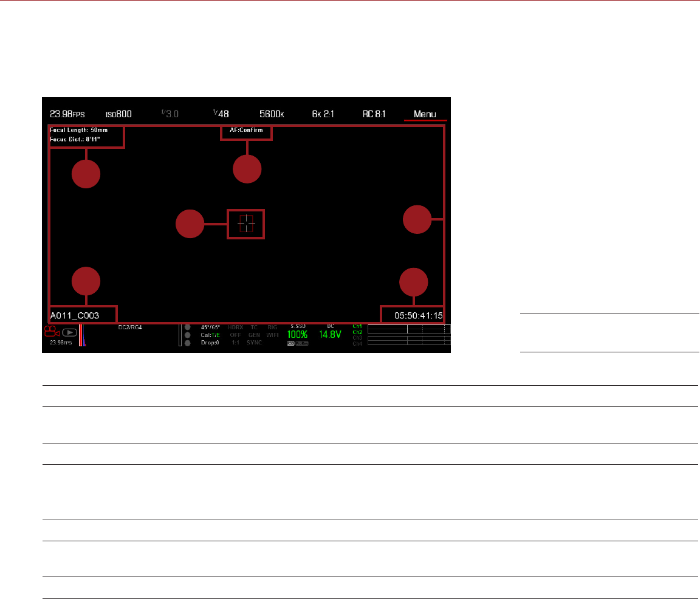
Task: Click the AF:Confirm autofocus mode label
Action: coord(247,131)
